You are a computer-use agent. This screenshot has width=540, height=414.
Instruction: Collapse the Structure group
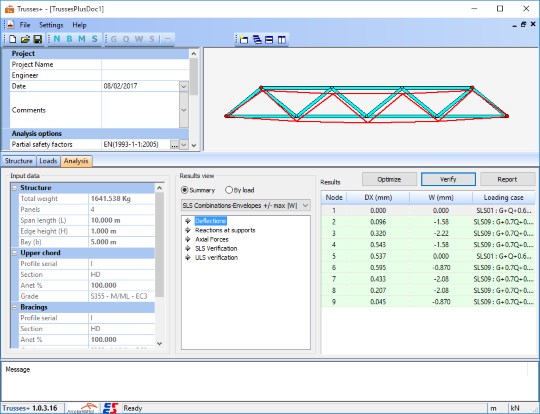click(x=15, y=188)
